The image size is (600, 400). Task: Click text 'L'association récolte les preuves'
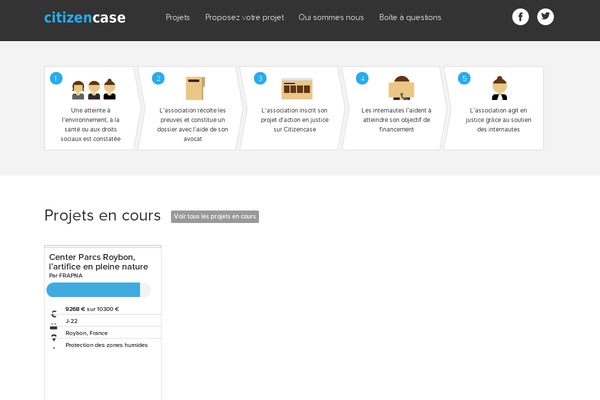pyautogui.click(x=192, y=124)
